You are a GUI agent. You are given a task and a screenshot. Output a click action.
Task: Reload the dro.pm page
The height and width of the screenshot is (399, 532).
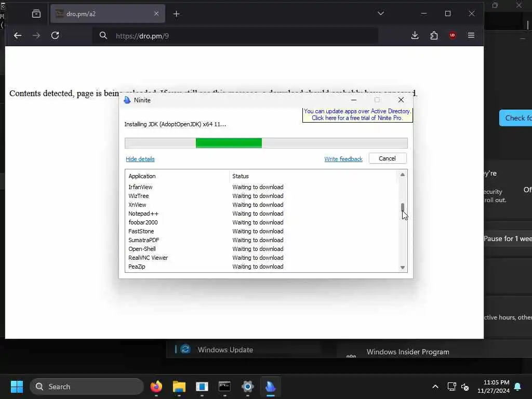[55, 35]
